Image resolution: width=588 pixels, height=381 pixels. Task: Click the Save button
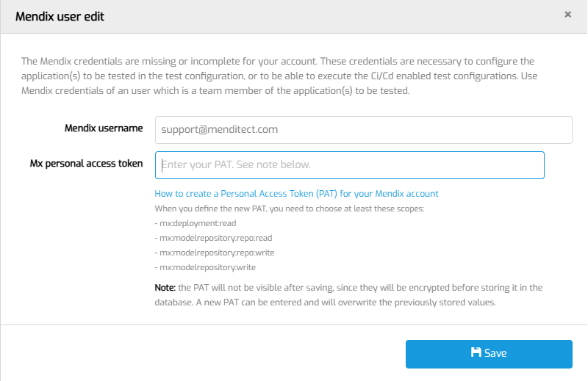coord(489,354)
